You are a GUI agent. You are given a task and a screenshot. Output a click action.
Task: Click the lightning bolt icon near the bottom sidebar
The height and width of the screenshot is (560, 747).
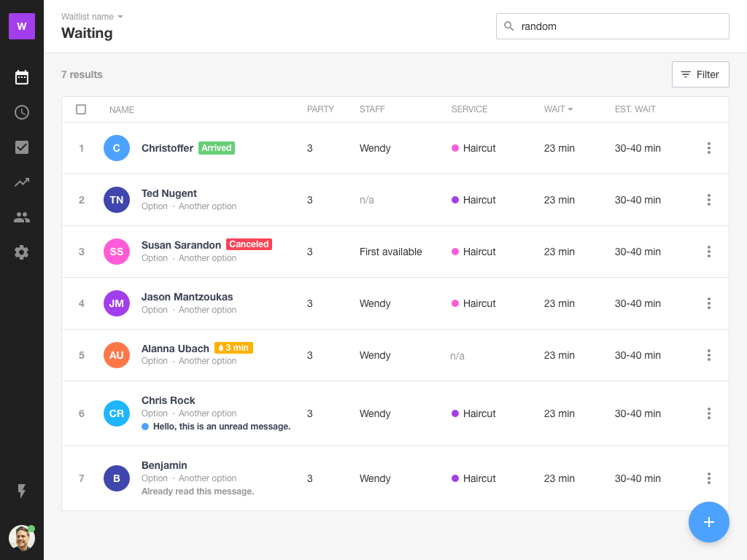[21, 492]
